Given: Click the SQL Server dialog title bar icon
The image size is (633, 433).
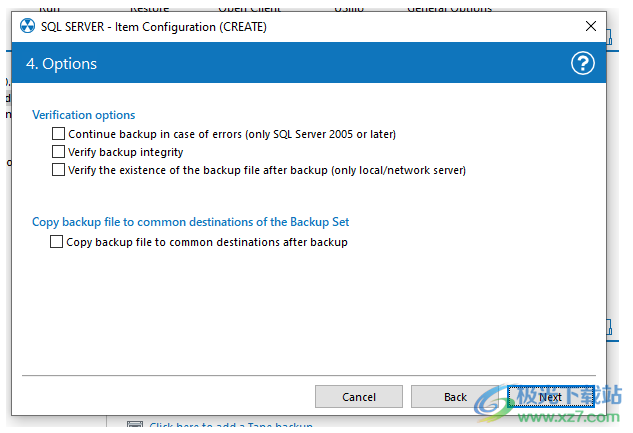Looking at the screenshot, I should pyautogui.click(x=27, y=27).
